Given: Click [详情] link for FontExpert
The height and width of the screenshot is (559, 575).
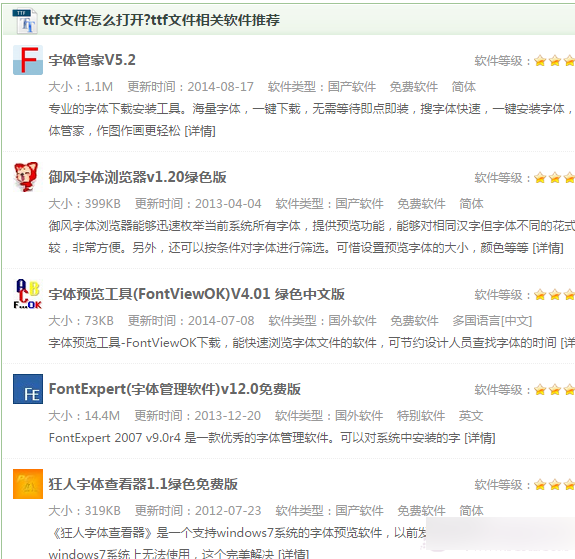Looking at the screenshot, I should click(x=480, y=438).
